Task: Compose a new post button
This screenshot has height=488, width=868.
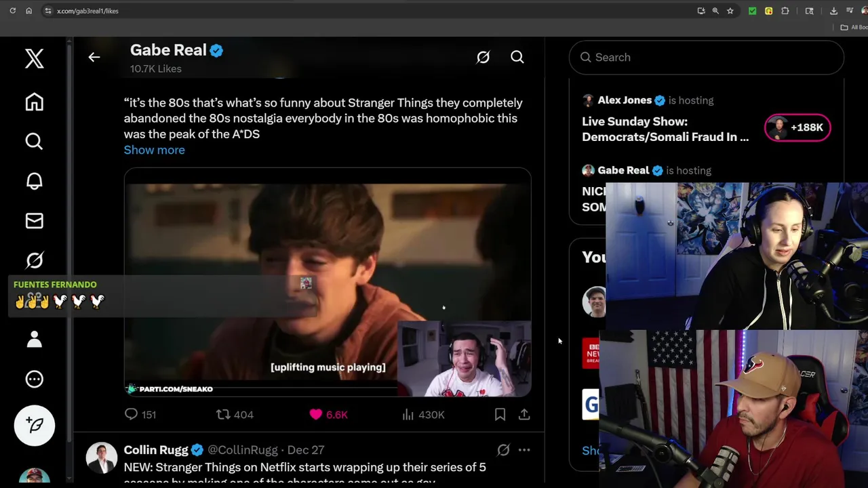Action: point(35,425)
